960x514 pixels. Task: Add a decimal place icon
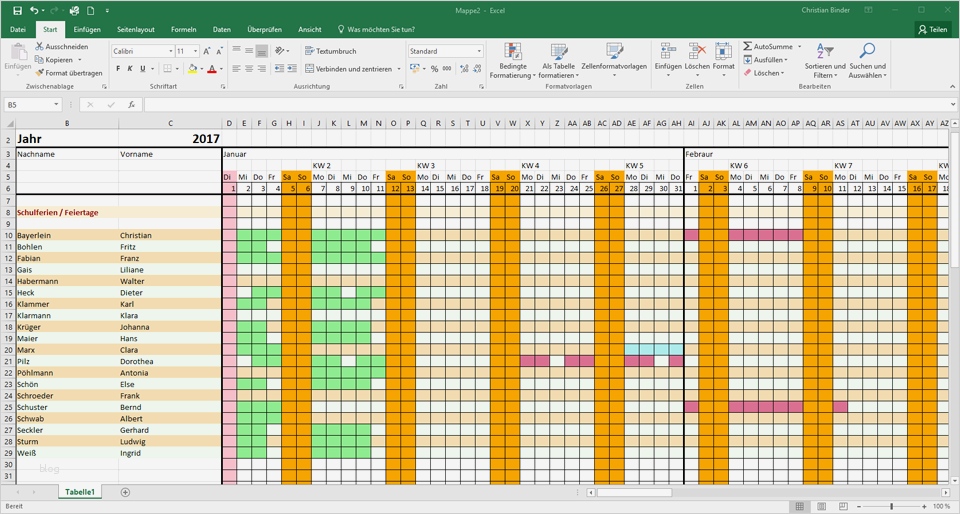pyautogui.click(x=463, y=69)
